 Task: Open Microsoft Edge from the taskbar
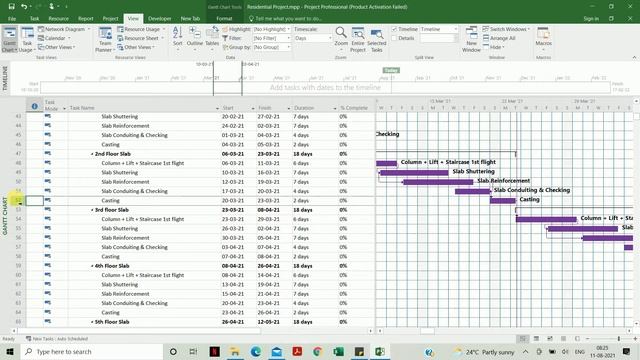click(x=256, y=351)
